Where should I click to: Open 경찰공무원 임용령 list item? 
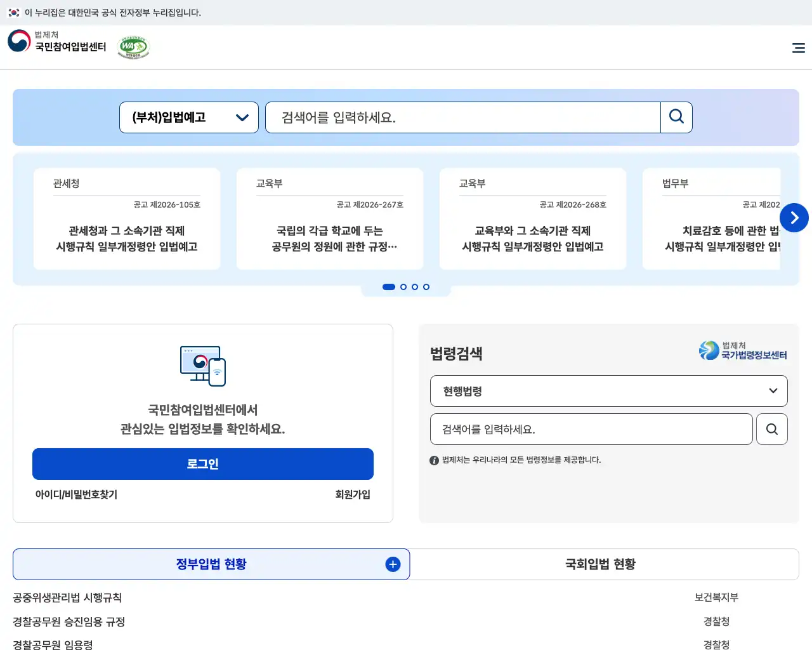pos(53,644)
